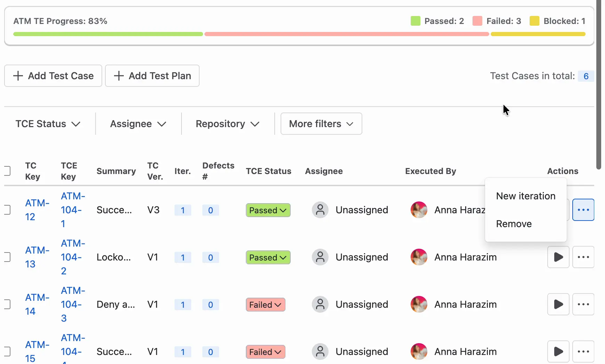Check the box for ATM-12 row
This screenshot has height=364, width=605.
click(x=7, y=210)
